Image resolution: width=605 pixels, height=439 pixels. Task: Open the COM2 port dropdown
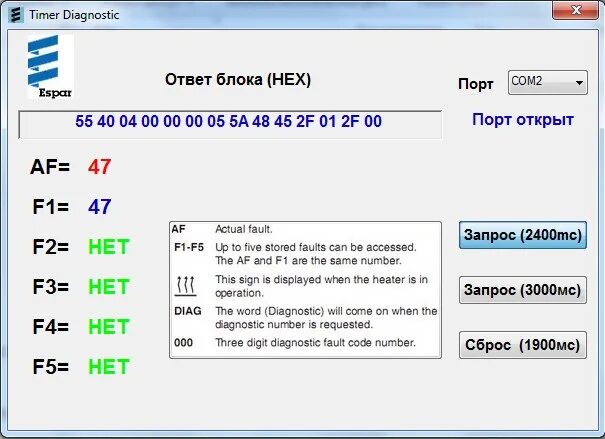(548, 82)
